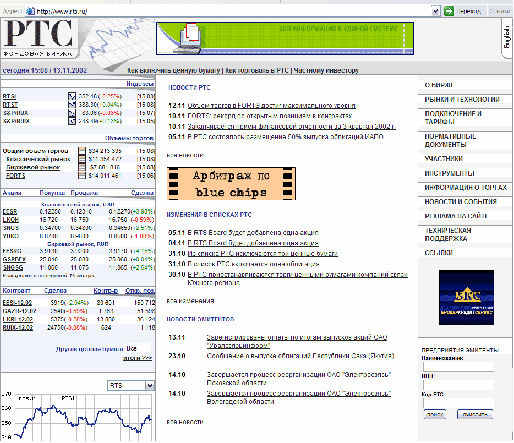514x443 pixels.
Task: Click the blue advertisement image in right sidebar
Action: (466, 297)
